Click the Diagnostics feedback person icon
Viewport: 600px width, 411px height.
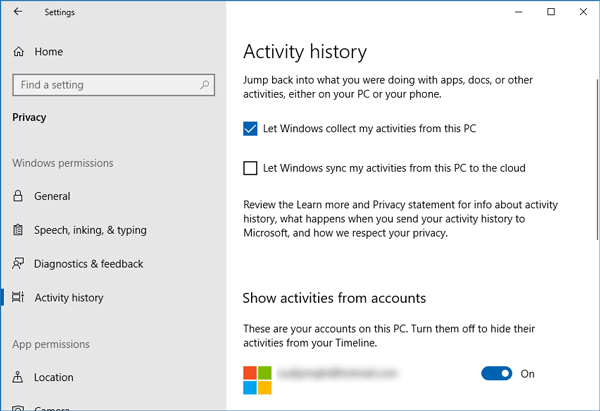tap(18, 264)
